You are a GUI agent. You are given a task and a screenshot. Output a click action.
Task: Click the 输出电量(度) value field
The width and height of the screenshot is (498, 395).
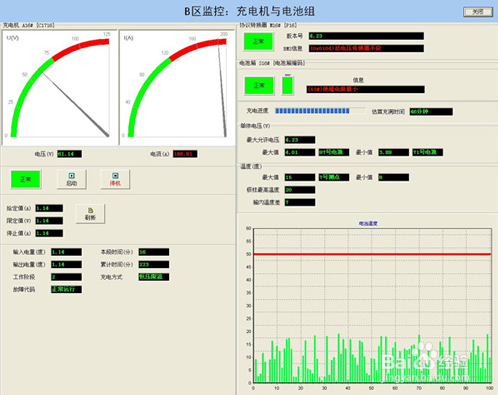[66, 265]
